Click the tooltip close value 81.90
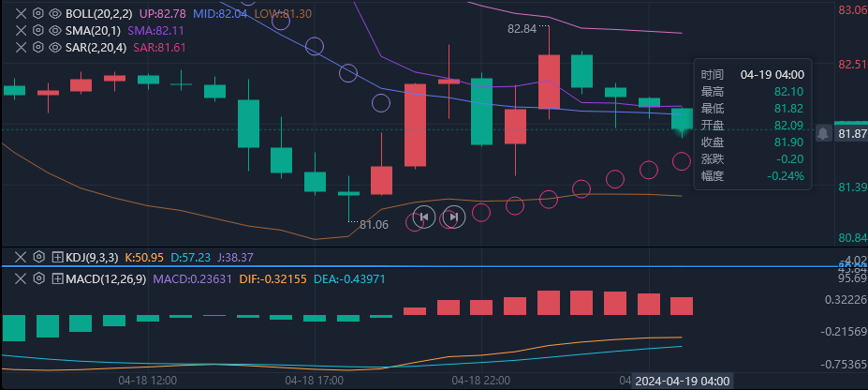The width and height of the screenshot is (868, 390). 788,142
